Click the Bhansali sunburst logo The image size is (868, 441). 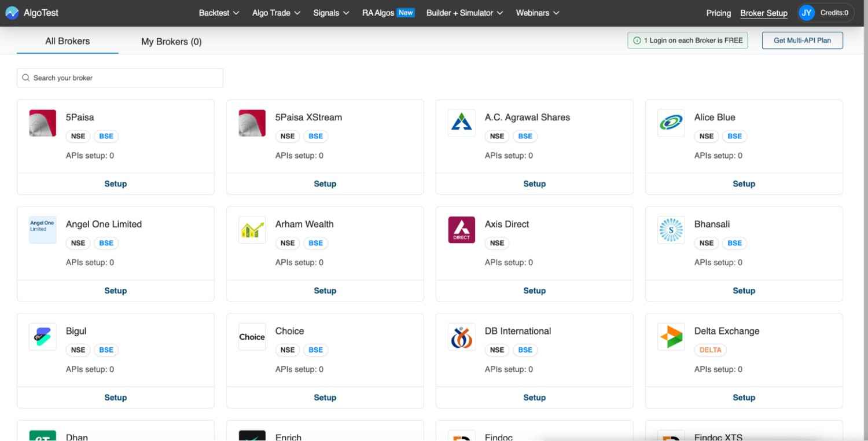tap(671, 230)
